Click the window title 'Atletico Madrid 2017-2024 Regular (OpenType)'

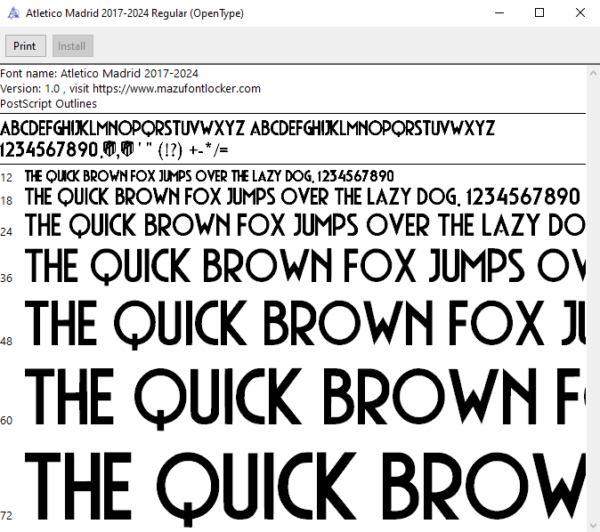point(135,13)
